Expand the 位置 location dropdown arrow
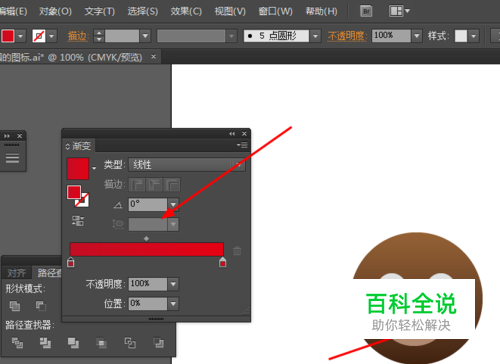This screenshot has height=364, width=500. click(x=173, y=304)
